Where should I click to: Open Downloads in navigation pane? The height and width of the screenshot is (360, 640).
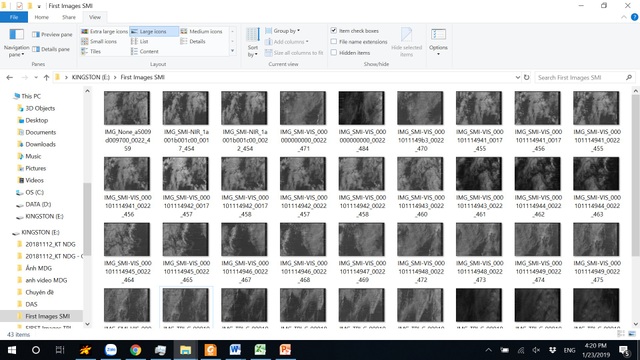point(40,144)
